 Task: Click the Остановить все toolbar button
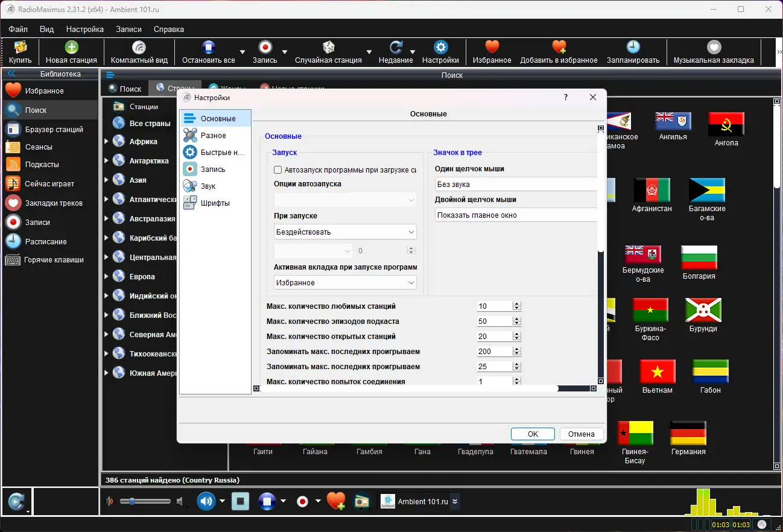coord(209,52)
